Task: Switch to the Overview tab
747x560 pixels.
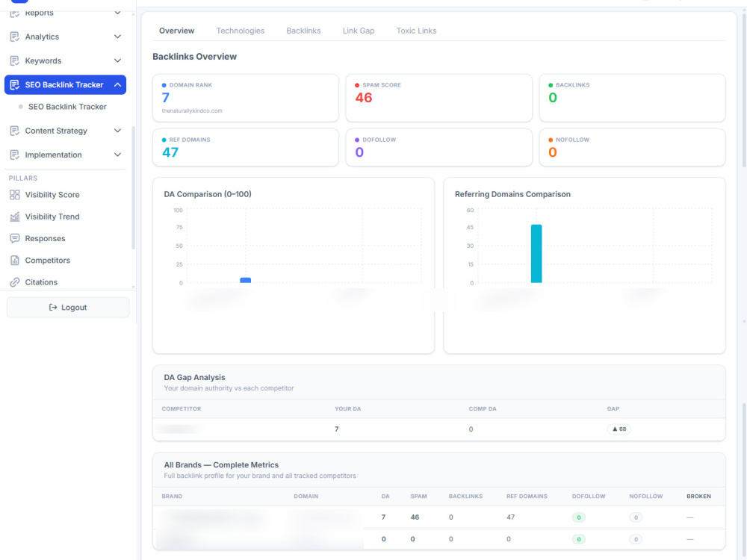Action: click(177, 31)
